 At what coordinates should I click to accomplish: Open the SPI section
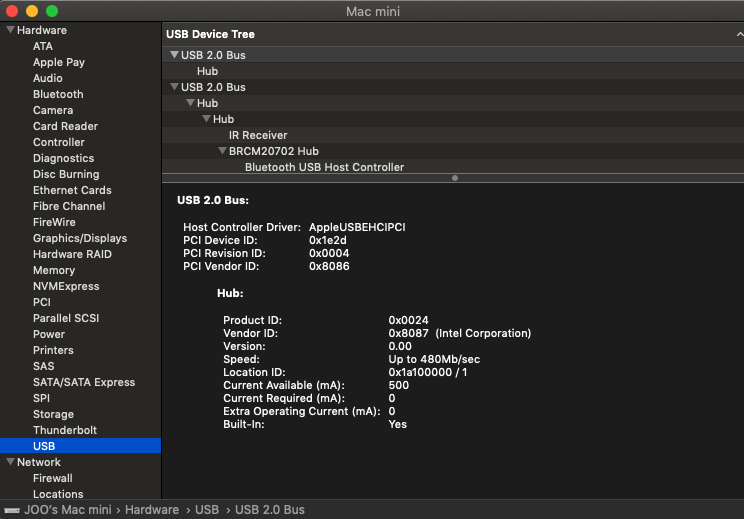coord(41,398)
